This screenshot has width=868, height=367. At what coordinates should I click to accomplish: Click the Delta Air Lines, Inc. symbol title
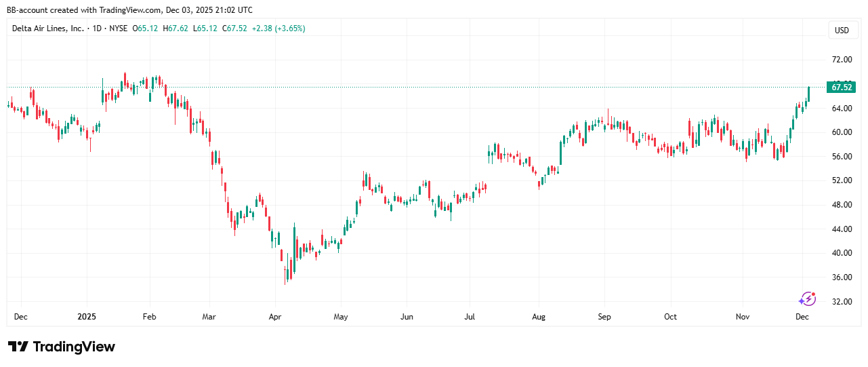(48, 28)
